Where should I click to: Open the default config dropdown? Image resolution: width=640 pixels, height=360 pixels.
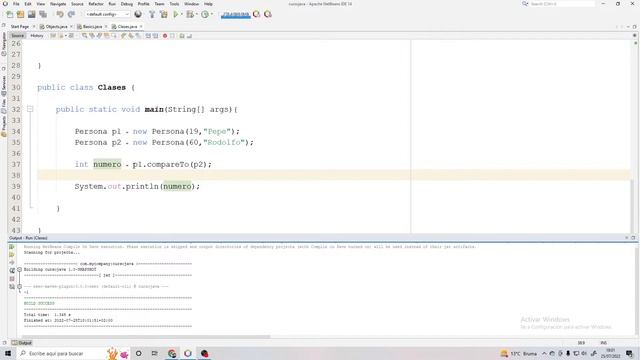[x=107, y=14]
